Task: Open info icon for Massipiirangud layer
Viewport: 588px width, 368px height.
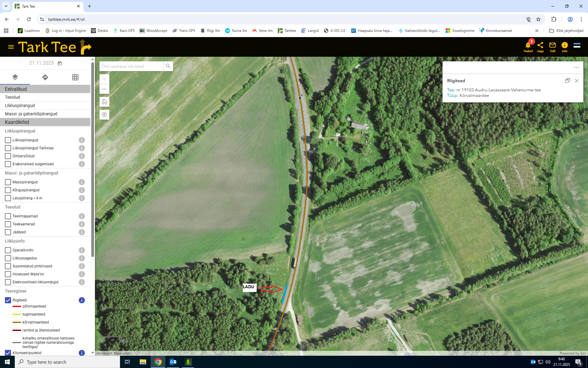Action: [82, 182]
